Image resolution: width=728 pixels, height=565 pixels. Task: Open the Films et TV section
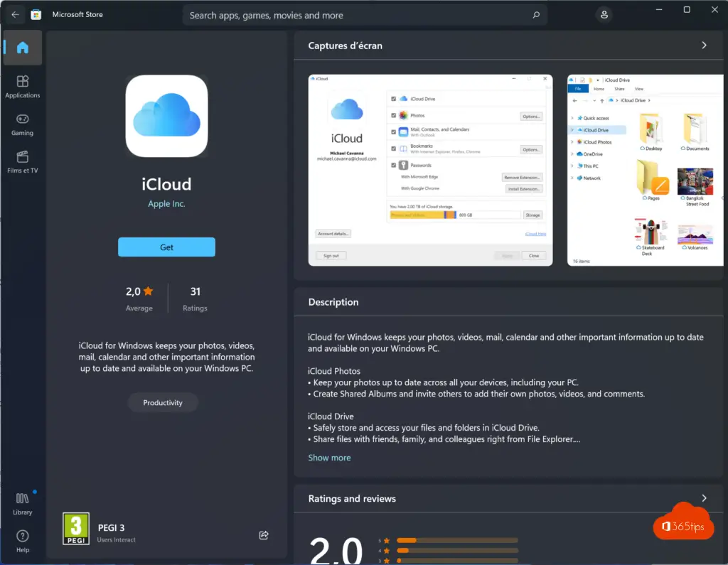[x=22, y=162]
